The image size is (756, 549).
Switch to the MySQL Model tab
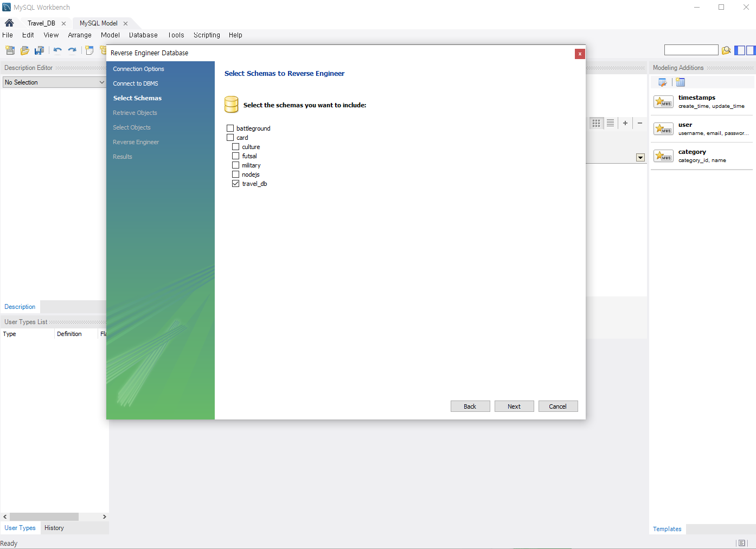(98, 23)
